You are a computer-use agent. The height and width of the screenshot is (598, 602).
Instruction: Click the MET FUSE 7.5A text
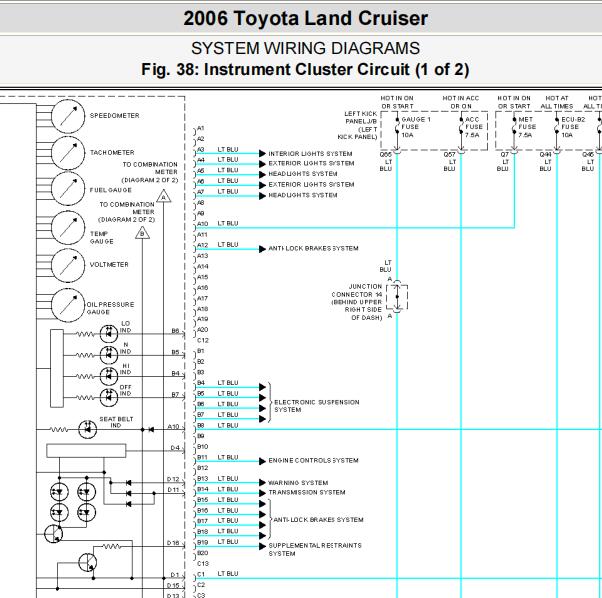pyautogui.click(x=527, y=127)
